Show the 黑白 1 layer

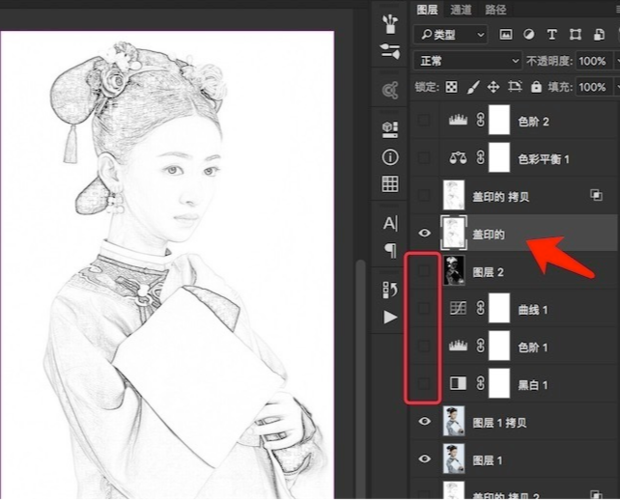(x=424, y=383)
